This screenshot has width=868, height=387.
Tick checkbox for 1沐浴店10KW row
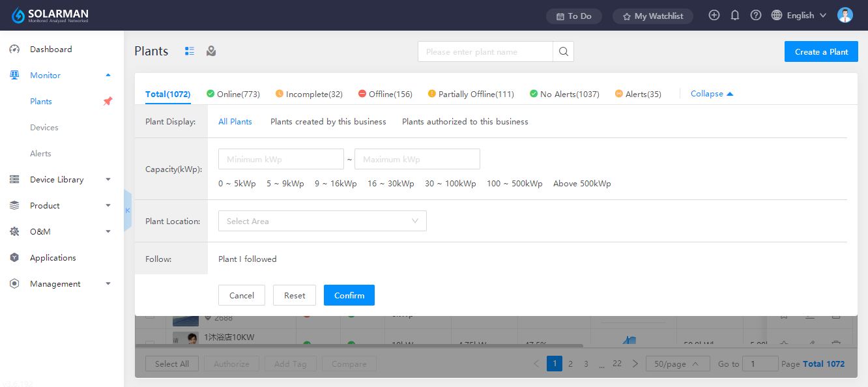(x=150, y=343)
